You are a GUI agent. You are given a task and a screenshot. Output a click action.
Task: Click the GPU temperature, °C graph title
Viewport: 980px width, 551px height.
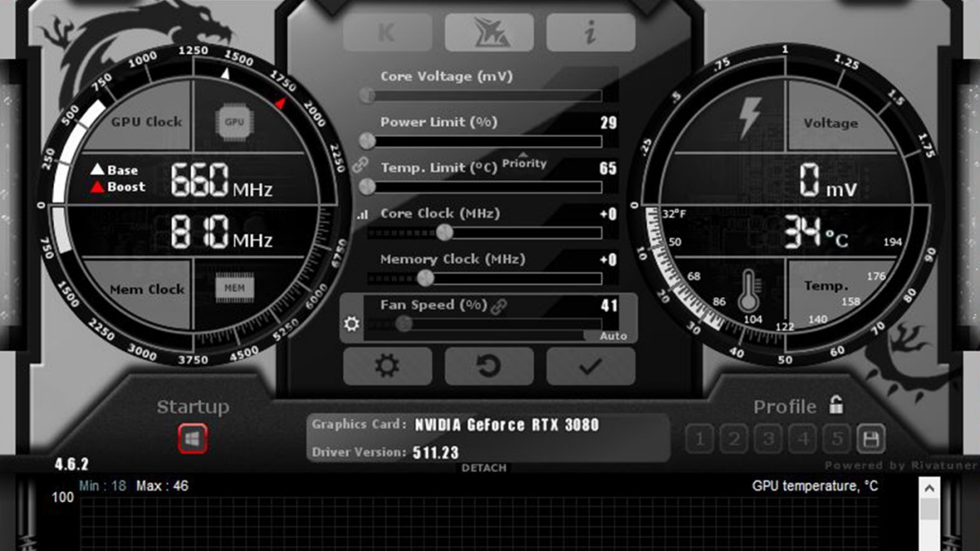tap(815, 487)
